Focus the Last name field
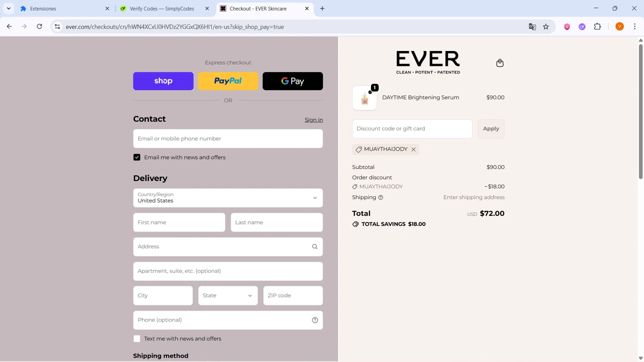Image resolution: width=644 pixels, height=362 pixels. (x=277, y=223)
